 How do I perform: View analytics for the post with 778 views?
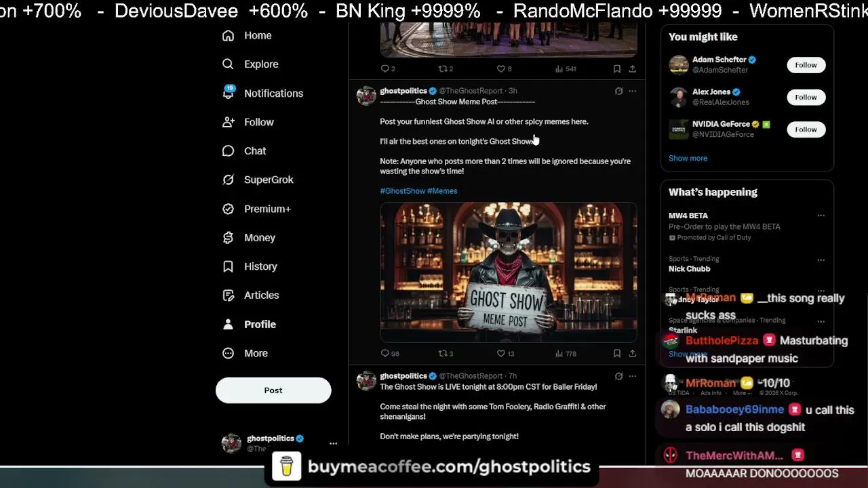566,353
